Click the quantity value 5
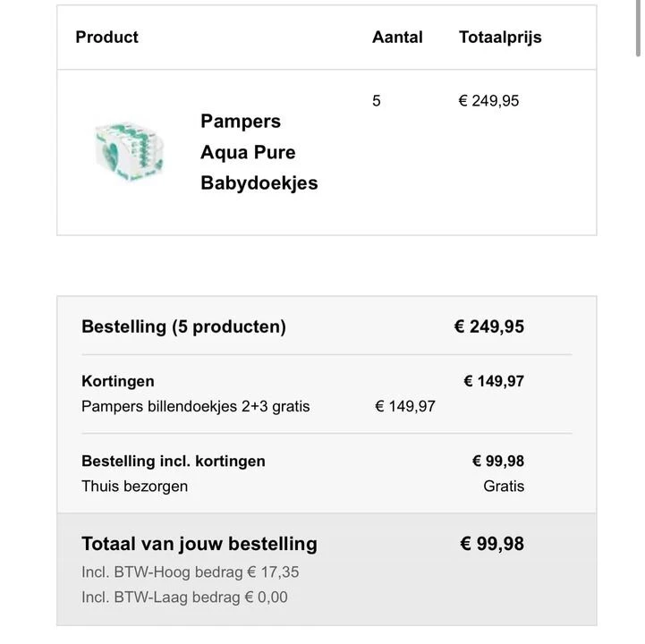645x644 pixels. click(x=377, y=101)
